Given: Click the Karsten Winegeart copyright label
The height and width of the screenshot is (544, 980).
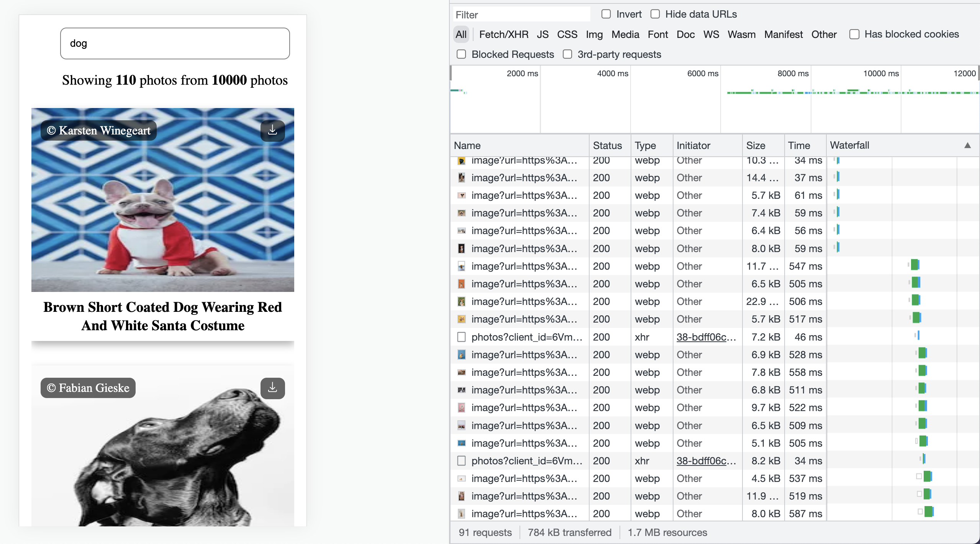Looking at the screenshot, I should (x=98, y=131).
